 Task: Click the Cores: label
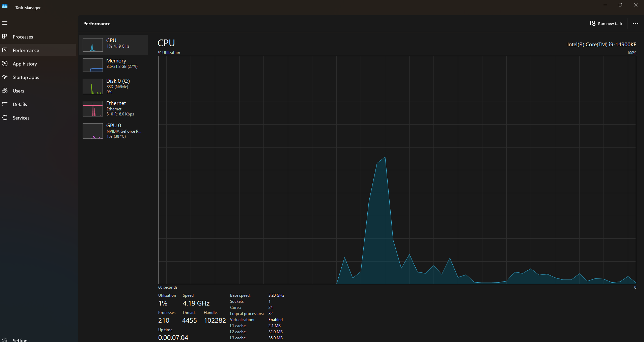(235, 308)
